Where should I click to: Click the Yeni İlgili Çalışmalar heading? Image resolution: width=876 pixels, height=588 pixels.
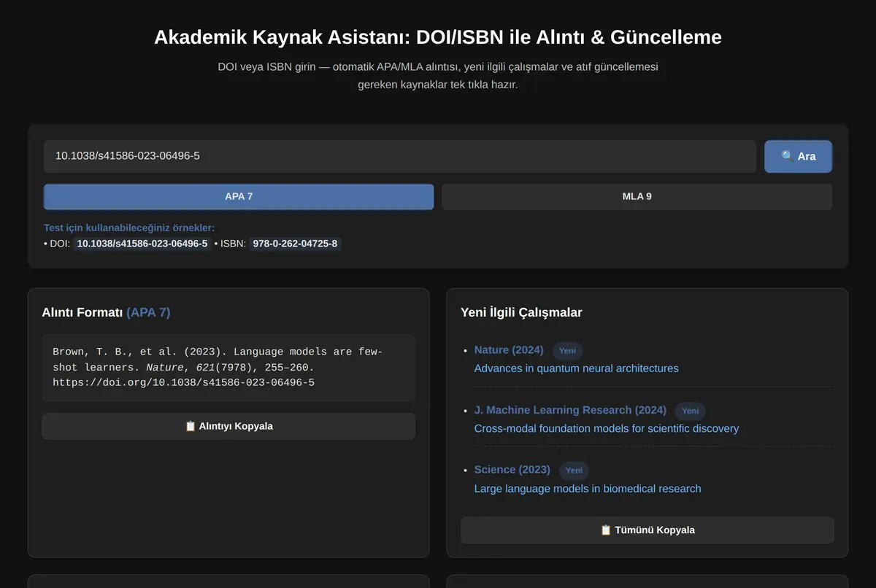(x=521, y=312)
